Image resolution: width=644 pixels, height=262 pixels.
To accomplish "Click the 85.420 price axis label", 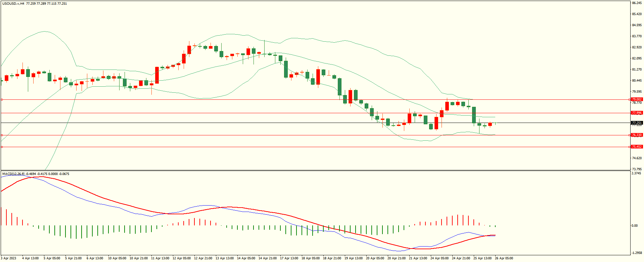I will coord(637,14).
